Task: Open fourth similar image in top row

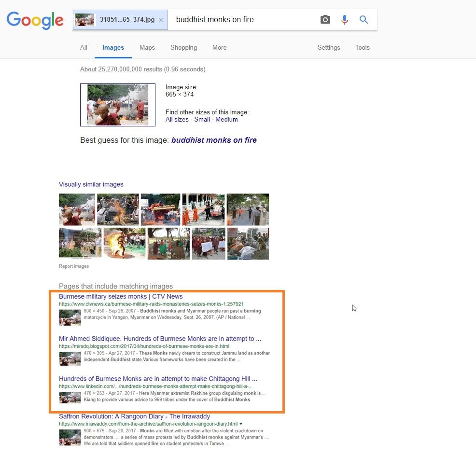Action: pos(203,209)
